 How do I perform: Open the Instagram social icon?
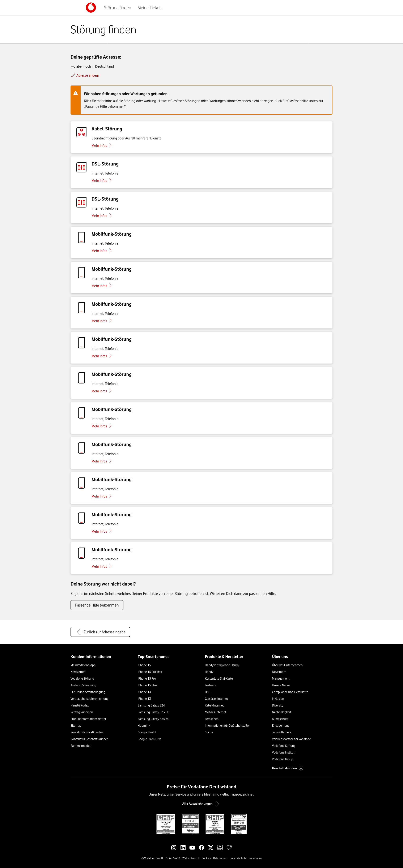coord(174,847)
